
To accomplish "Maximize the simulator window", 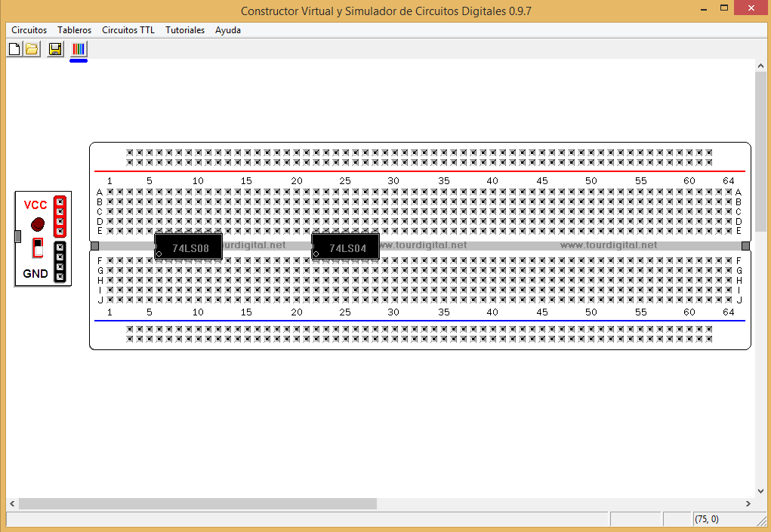I will pyautogui.click(x=723, y=8).
